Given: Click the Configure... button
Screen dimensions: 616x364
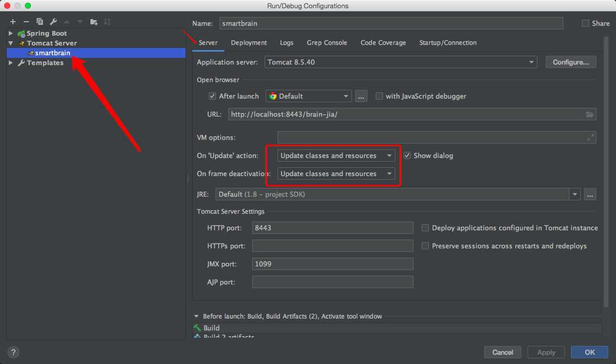Looking at the screenshot, I should [571, 62].
